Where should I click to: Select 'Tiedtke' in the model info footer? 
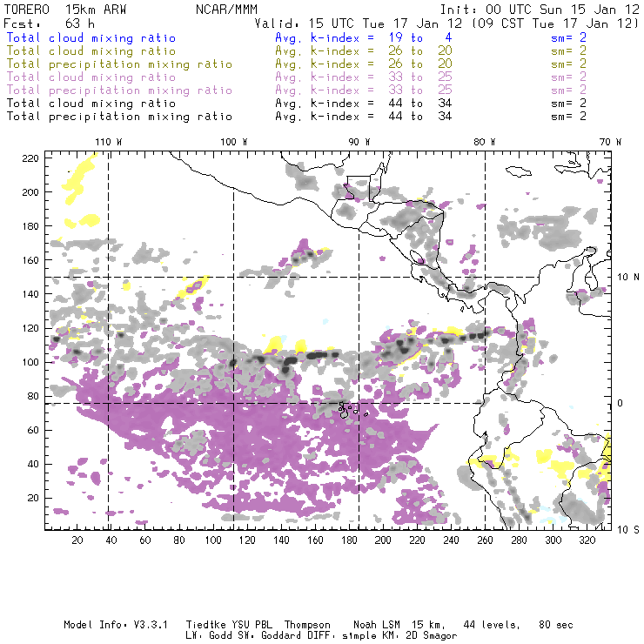coord(206,625)
